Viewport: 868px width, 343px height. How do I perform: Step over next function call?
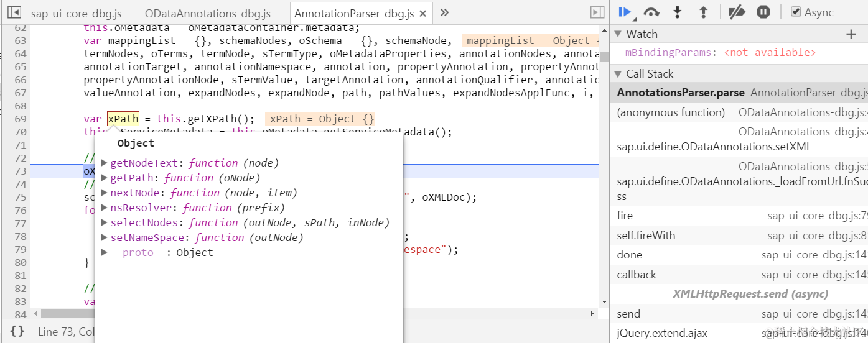point(651,12)
